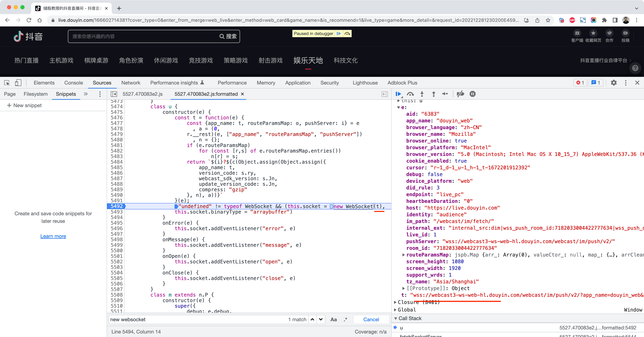Viewport: 644px width, 337px height.
Task: Reload the page in Chrome
Action: coord(29,20)
